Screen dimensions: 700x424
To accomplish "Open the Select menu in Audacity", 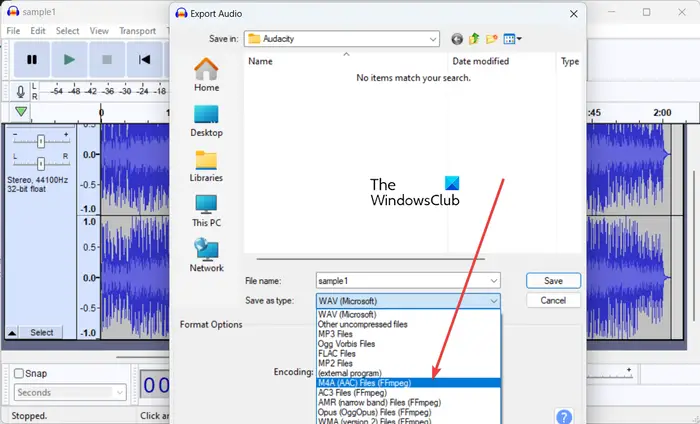I will pyautogui.click(x=67, y=31).
